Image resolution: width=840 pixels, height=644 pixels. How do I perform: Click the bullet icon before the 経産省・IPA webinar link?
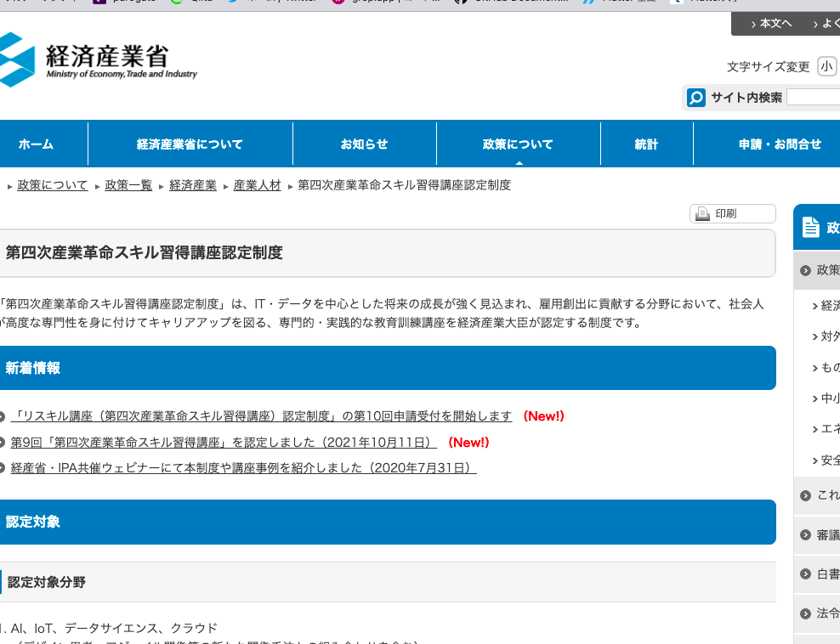pos(2,468)
